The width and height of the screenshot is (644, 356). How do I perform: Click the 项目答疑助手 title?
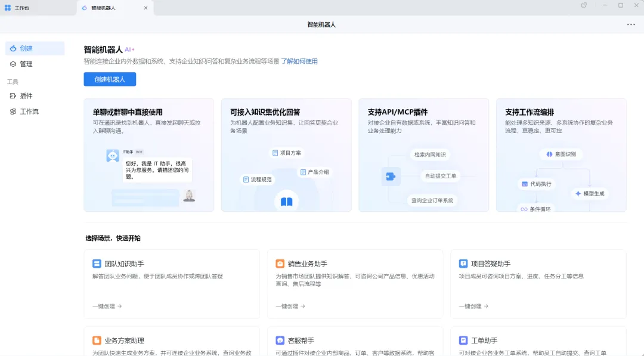[x=491, y=264]
